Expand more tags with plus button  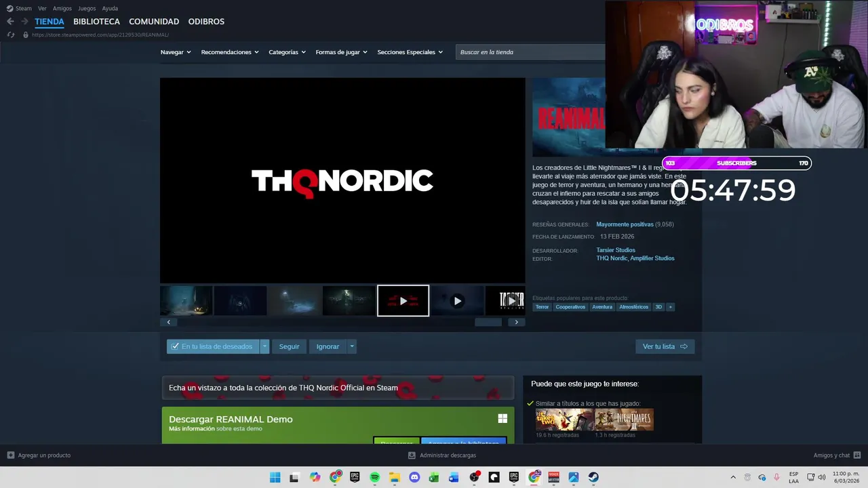pyautogui.click(x=671, y=307)
